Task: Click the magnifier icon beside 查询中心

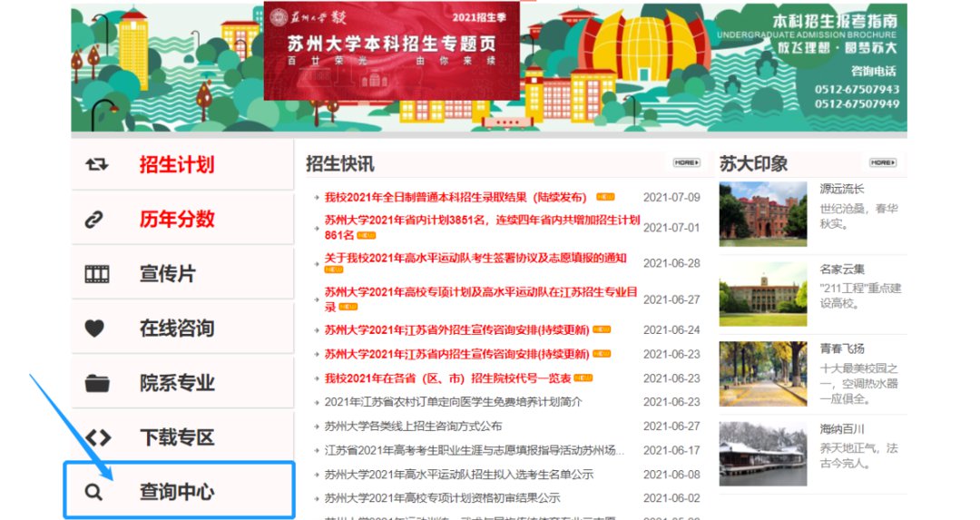Action: coord(93,493)
